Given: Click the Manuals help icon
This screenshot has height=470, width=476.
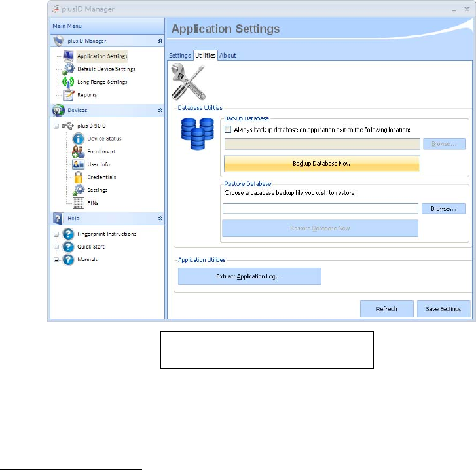Looking at the screenshot, I should 68,260.
